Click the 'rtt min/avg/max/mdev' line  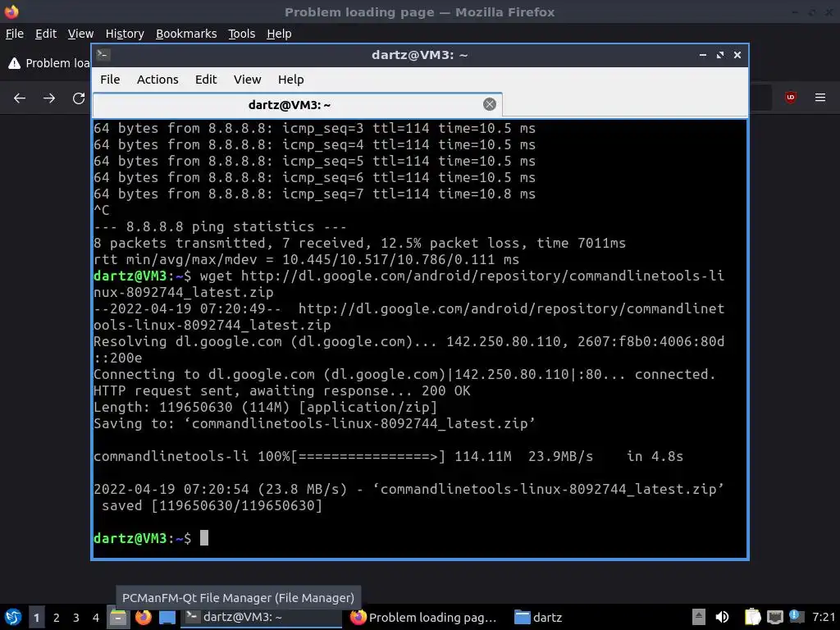click(306, 260)
